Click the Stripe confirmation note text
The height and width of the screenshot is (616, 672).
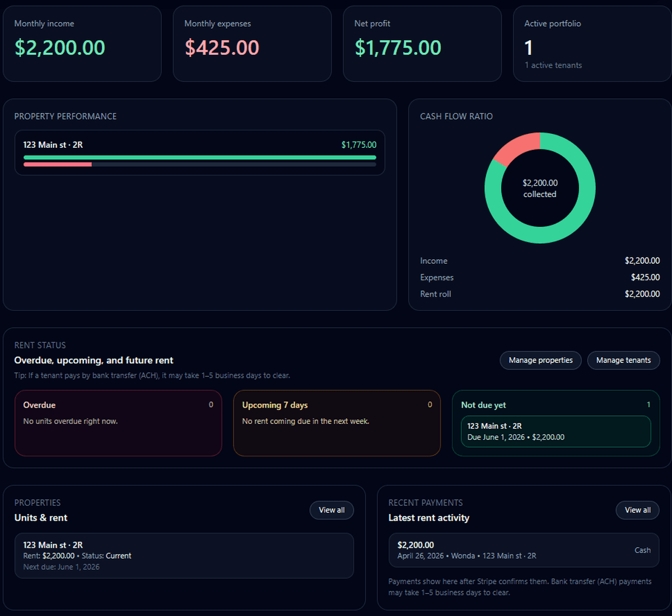point(520,587)
